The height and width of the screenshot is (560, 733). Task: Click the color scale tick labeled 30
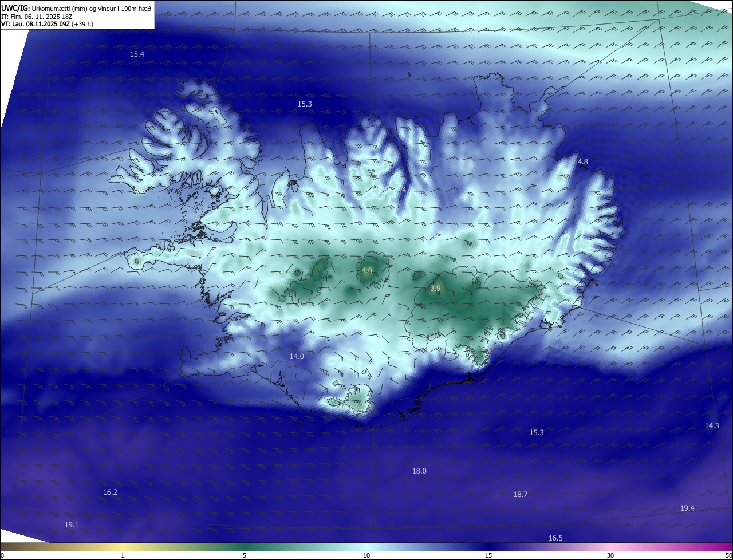click(x=610, y=555)
